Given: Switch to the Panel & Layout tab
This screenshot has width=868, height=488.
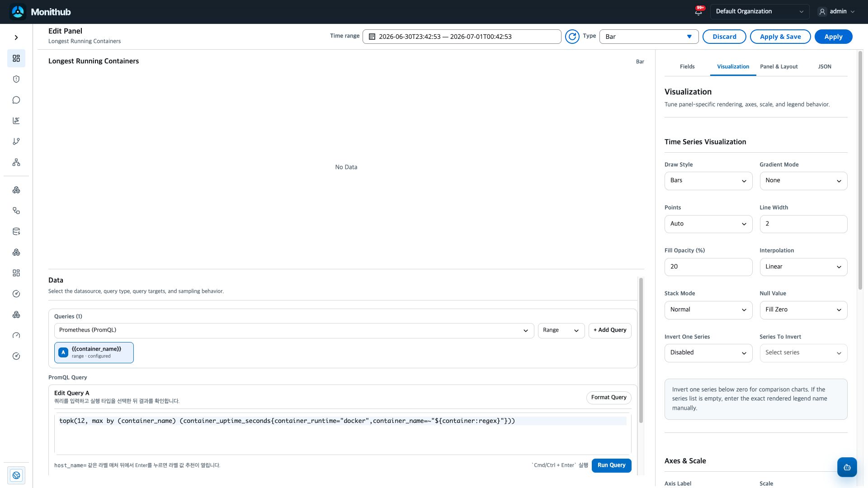Looking at the screenshot, I should click(778, 66).
